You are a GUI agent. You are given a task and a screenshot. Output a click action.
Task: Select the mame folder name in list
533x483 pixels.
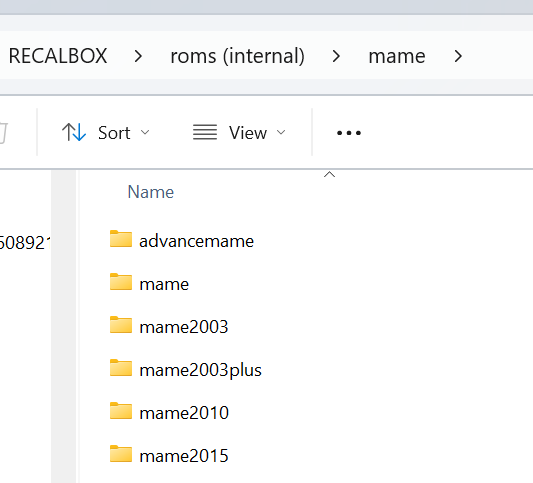164,284
